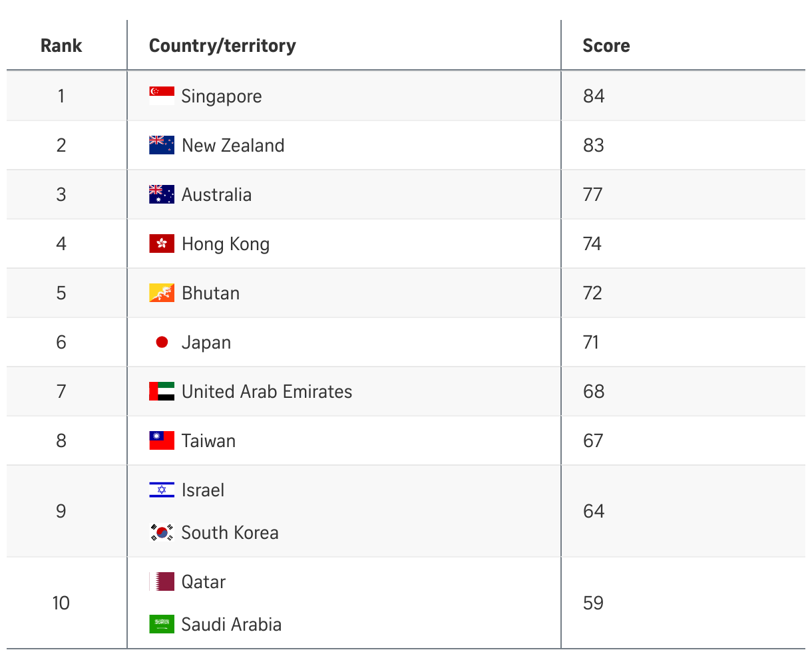The height and width of the screenshot is (656, 812).
Task: Click the New Zealand flag icon
Action: (x=162, y=145)
